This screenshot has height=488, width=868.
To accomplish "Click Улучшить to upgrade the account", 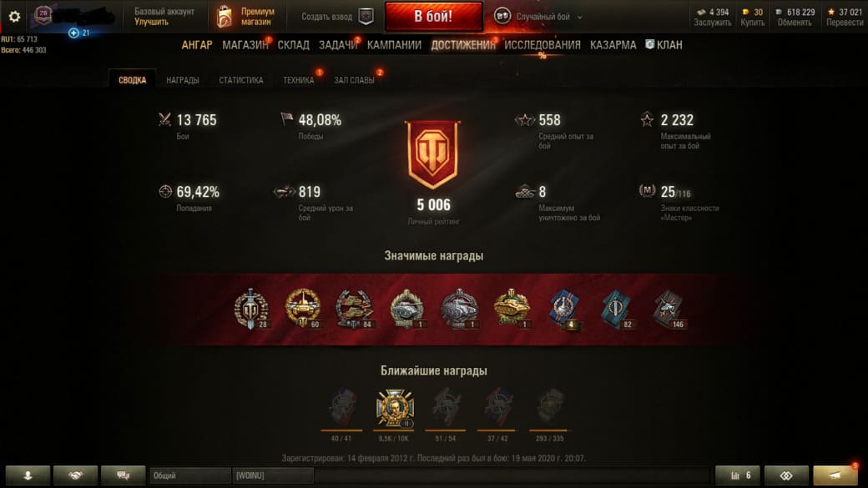I will 151,23.
